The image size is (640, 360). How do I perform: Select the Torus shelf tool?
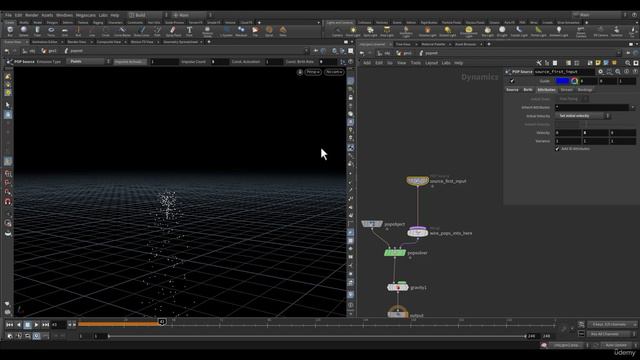pyautogui.click(x=51, y=31)
